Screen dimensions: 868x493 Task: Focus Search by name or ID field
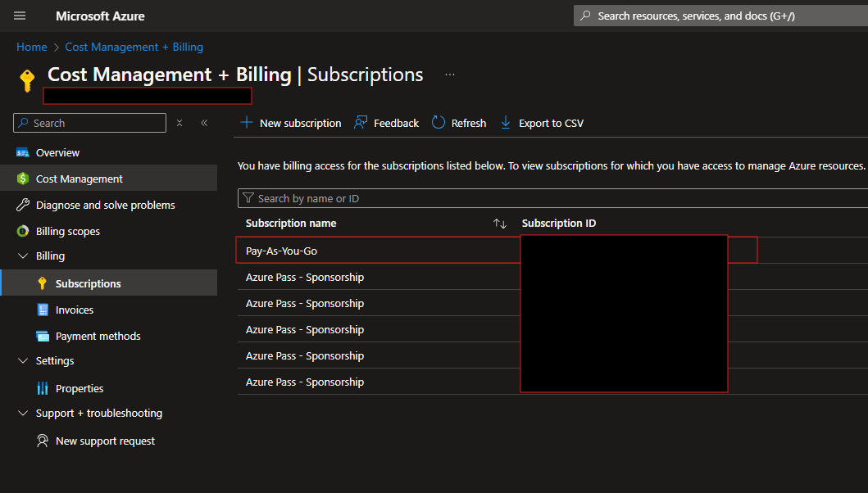click(553, 198)
